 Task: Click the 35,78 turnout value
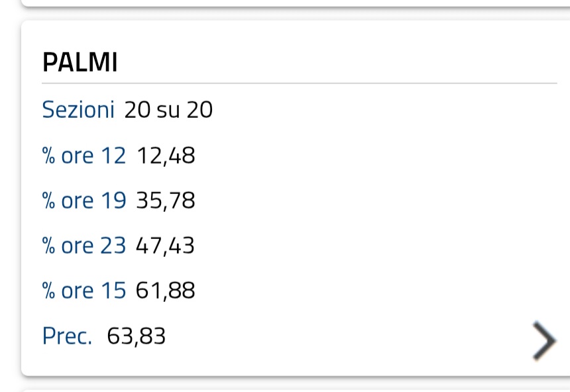(x=166, y=201)
